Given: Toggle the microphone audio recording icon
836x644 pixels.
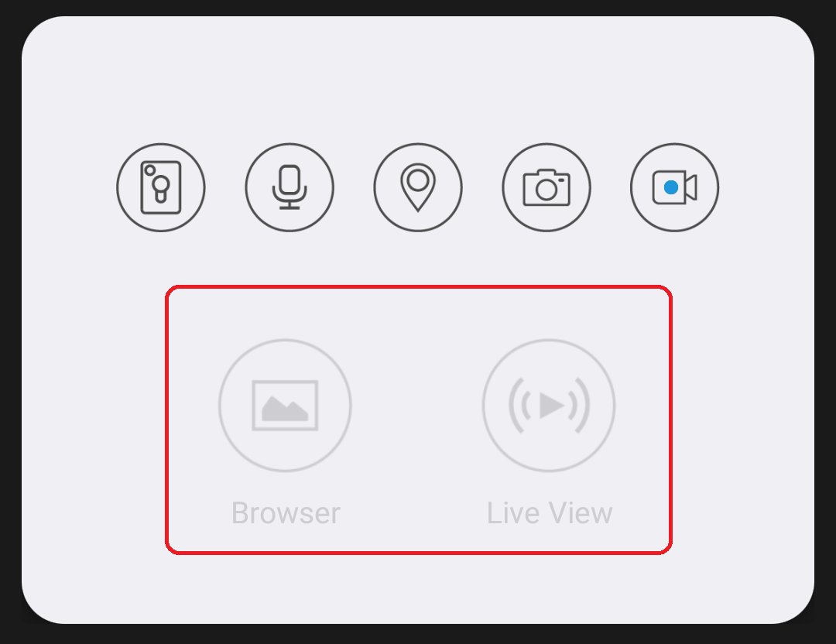Looking at the screenshot, I should pyautogui.click(x=290, y=187).
